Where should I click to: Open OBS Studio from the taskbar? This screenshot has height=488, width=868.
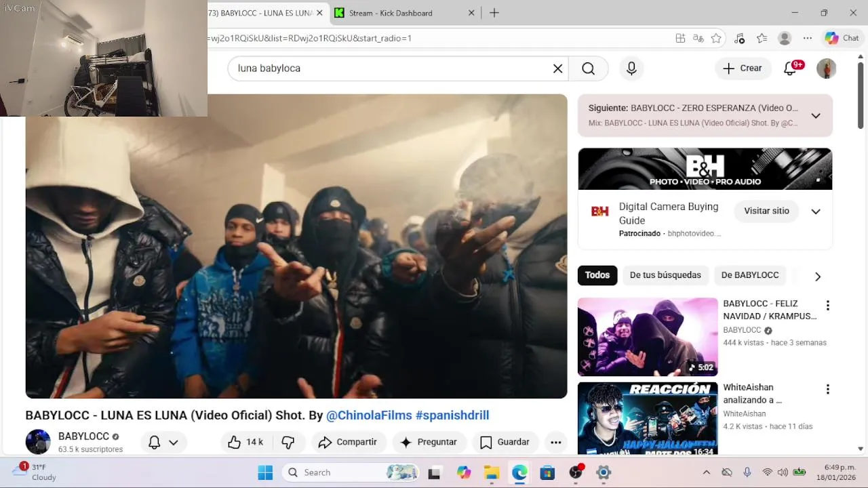(x=576, y=472)
